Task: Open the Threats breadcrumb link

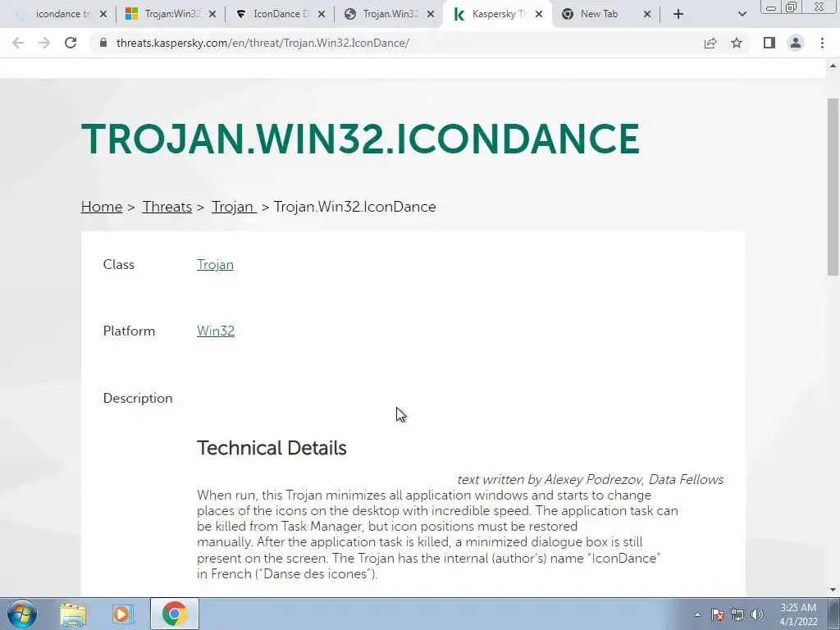Action: coord(167,207)
